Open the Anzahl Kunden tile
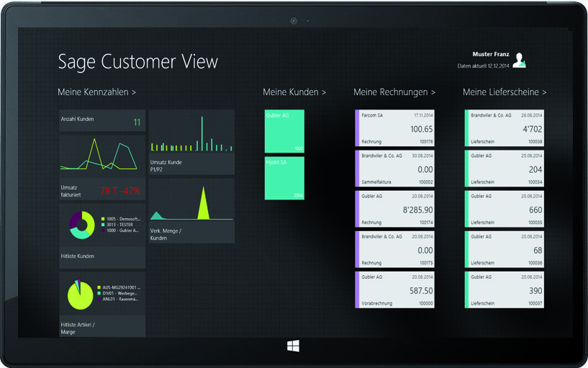Viewport: 588px width, 368px height. pos(102,121)
